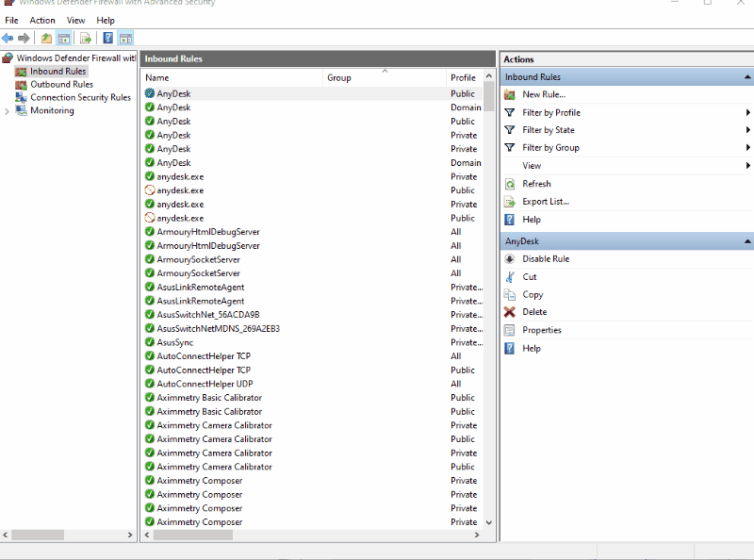
Task: Click the Disable Rule icon
Action: coord(510,259)
